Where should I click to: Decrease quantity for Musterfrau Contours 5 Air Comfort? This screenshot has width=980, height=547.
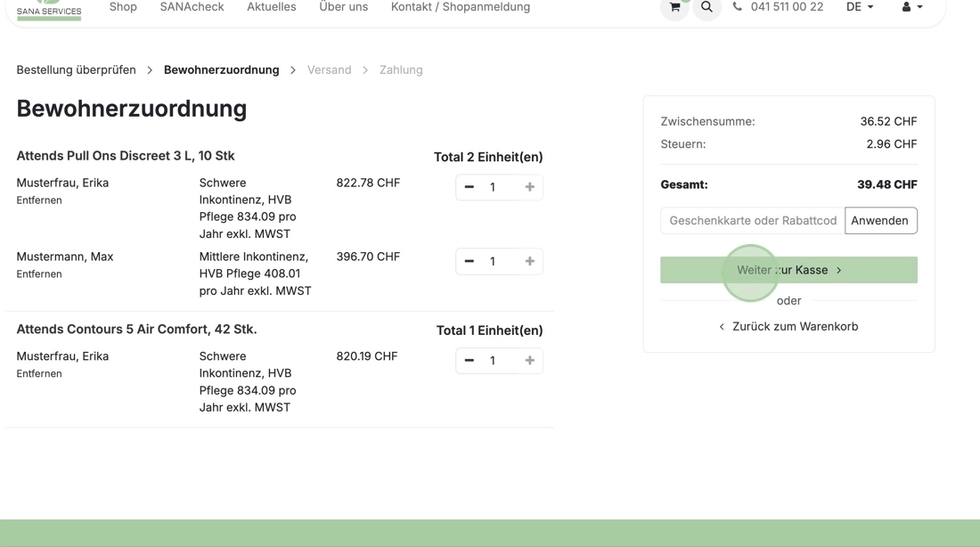[470, 361]
